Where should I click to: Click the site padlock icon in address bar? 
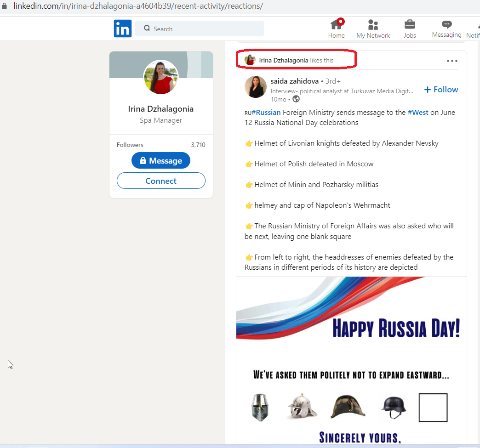click(x=4, y=6)
